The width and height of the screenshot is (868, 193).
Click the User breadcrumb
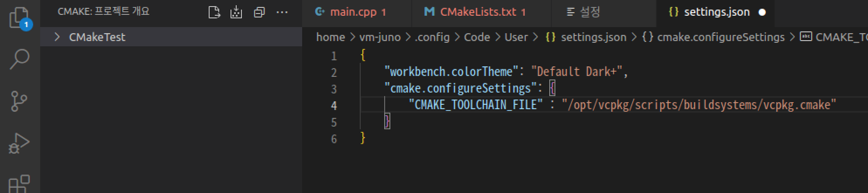517,37
